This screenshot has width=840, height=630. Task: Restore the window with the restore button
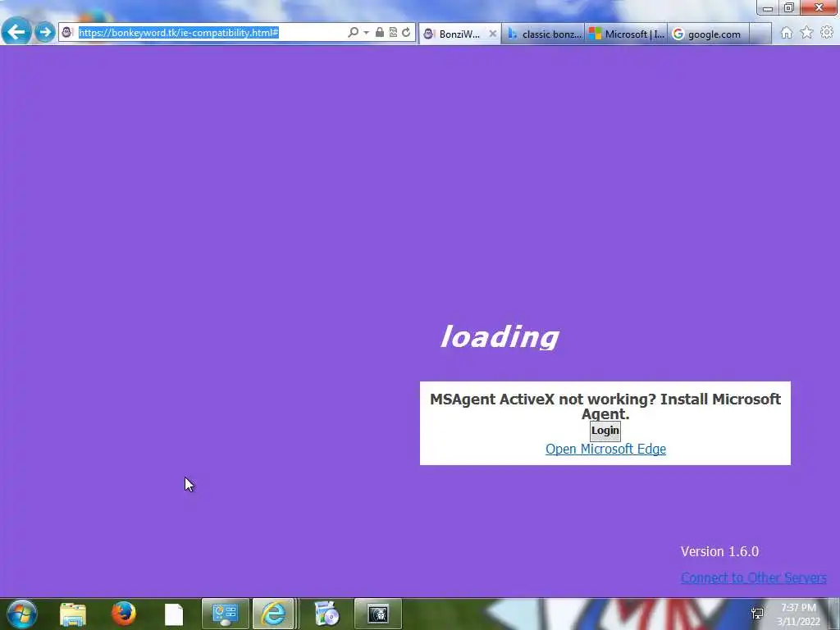(789, 7)
